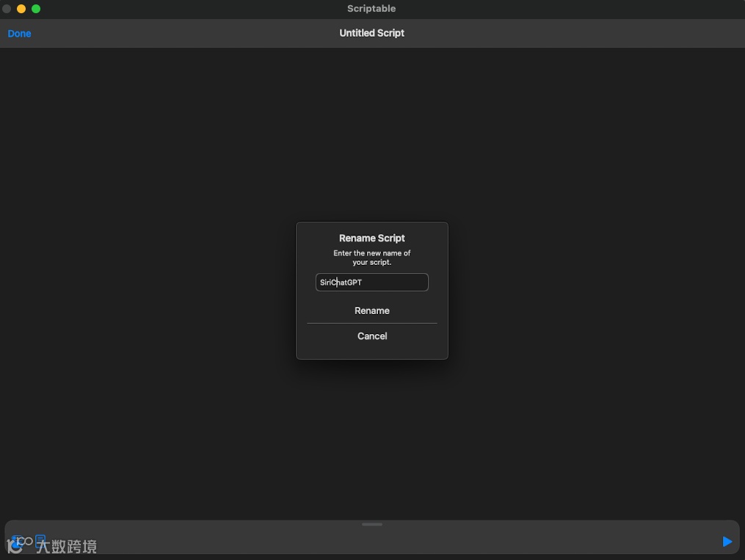The image size is (745, 560).
Task: Maximize the Scriptable window with green button
Action: coord(36,9)
